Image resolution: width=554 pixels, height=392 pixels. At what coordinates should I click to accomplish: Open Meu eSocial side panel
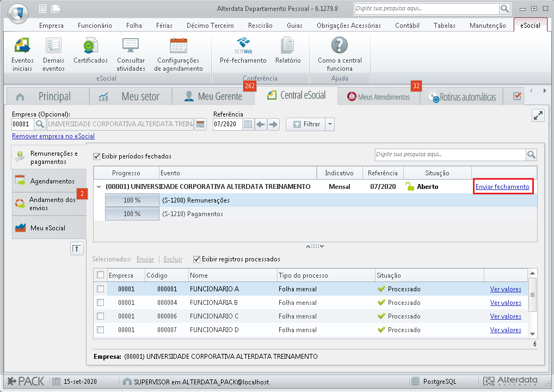(x=49, y=228)
